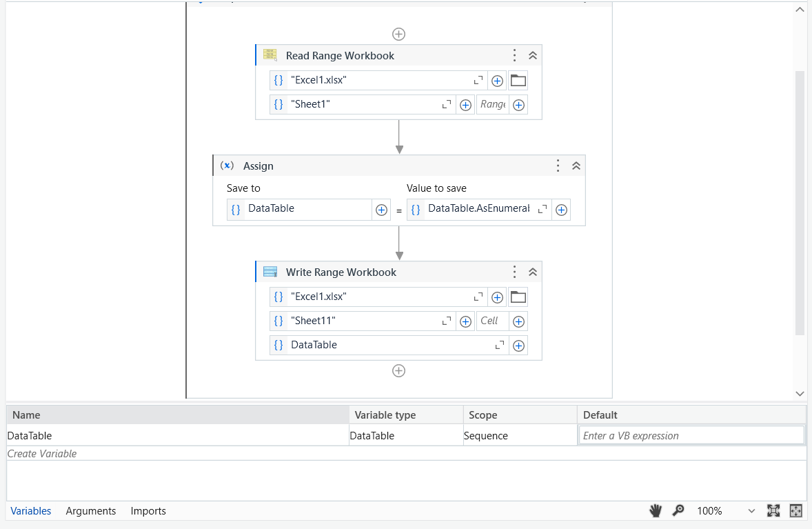Image resolution: width=812 pixels, height=529 pixels.
Task: Activate the pan hand tool
Action: pos(656,511)
